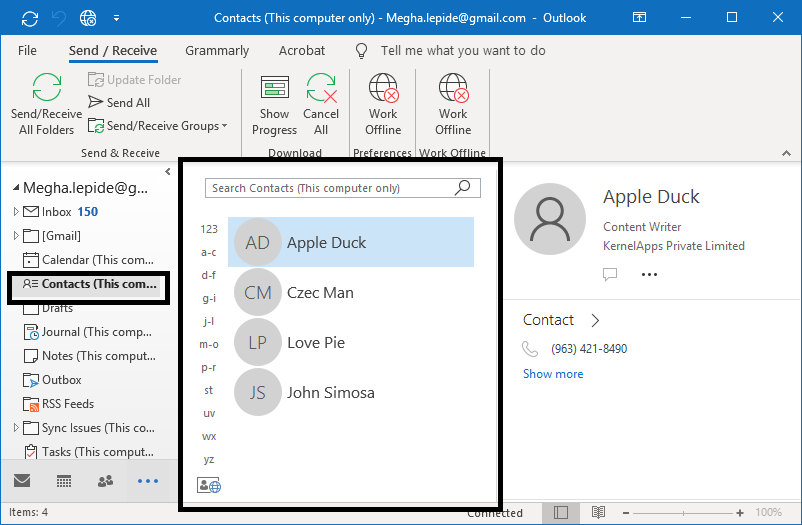Screen dimensions: 802x525
Task: Click the instant message icon for Apple Duck
Action: [x=610, y=274]
